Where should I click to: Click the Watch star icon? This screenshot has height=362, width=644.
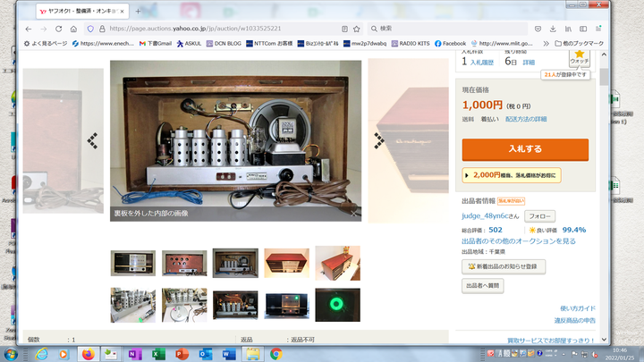[x=580, y=55]
